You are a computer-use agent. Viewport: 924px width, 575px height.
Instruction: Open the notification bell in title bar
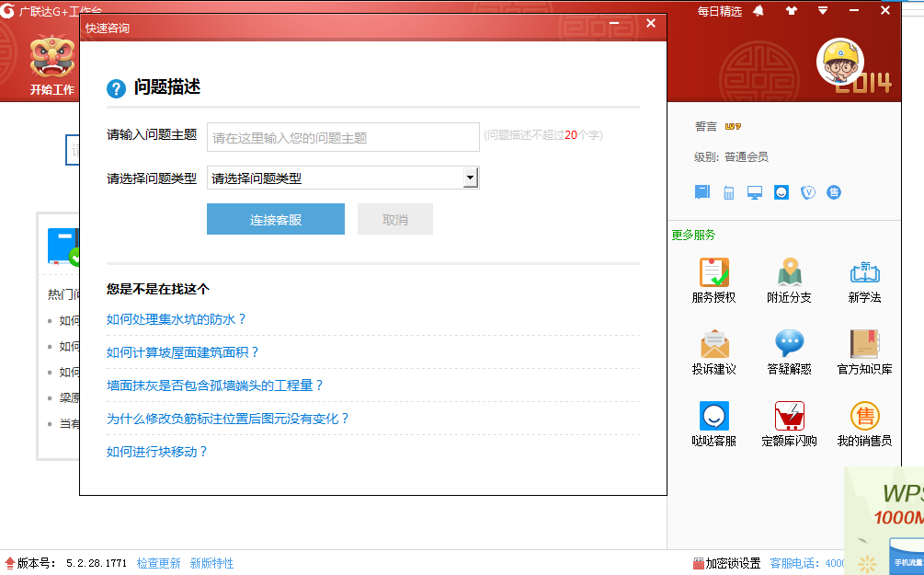[x=758, y=11]
